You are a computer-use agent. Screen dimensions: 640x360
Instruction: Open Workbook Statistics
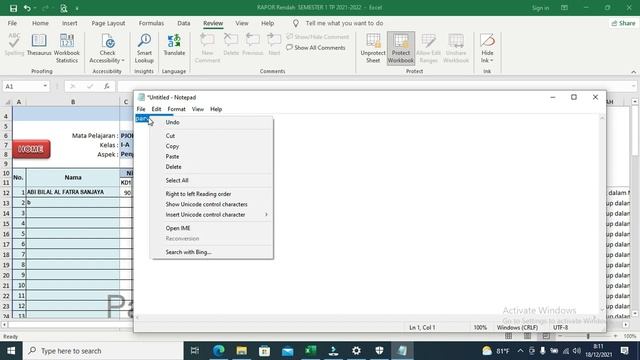(x=67, y=49)
